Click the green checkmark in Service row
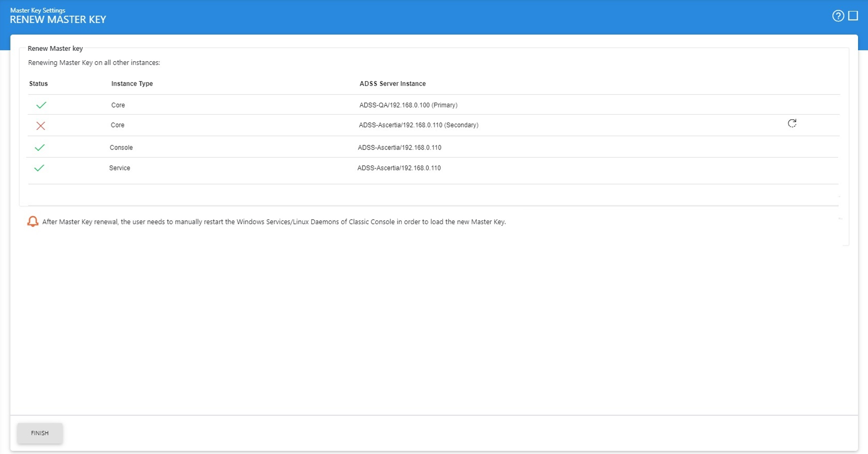868x454 pixels. pos(39,168)
